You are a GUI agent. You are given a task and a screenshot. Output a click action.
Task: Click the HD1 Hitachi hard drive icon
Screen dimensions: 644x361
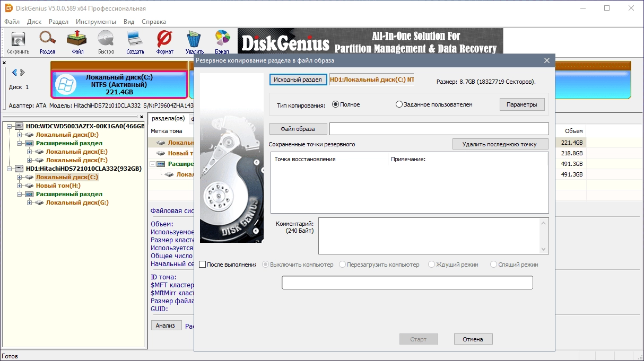19,169
